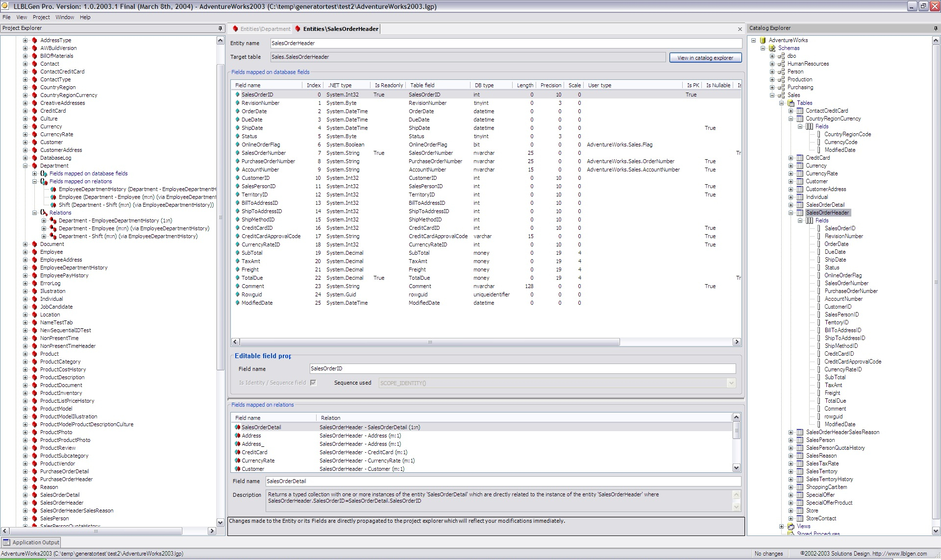Viewport: 941px width, 560px height.
Task: Click 'View in catalog explorer' button
Action: (705, 57)
